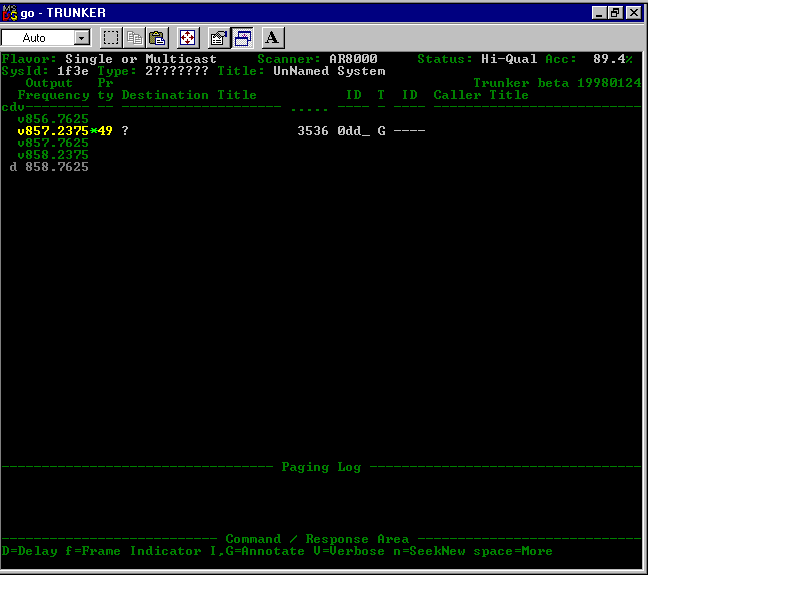Viewport: 800px width, 600px height.
Task: Open the MS-DOS system menu icon
Action: coord(10,13)
